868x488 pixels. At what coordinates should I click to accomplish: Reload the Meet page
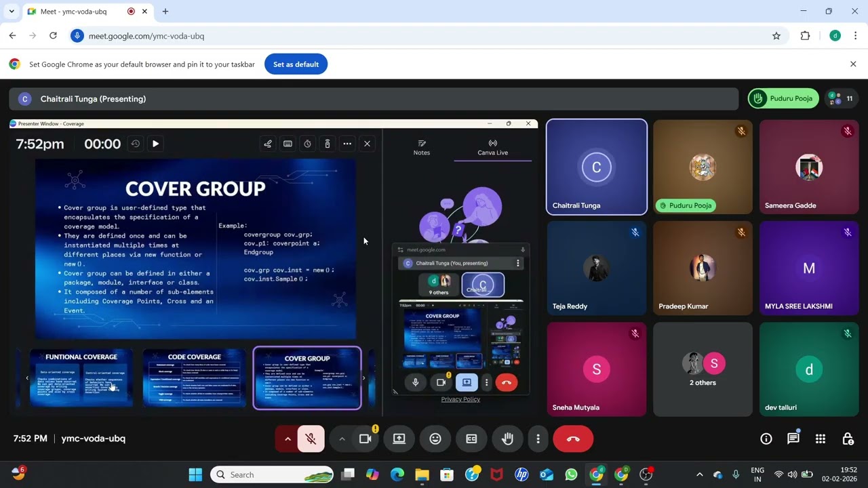[x=53, y=36]
